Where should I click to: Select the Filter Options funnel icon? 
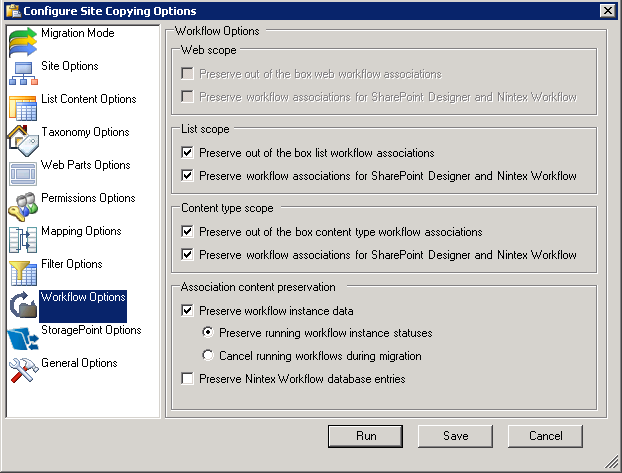coord(23,272)
